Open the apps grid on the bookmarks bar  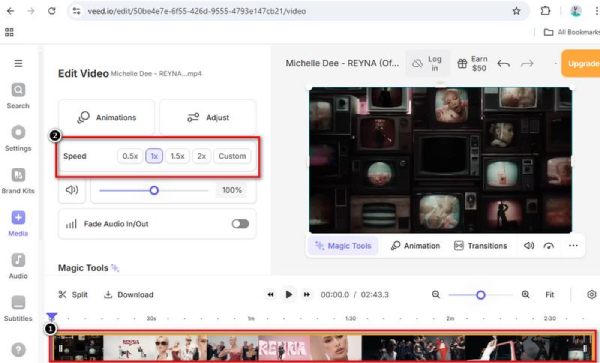9,32
